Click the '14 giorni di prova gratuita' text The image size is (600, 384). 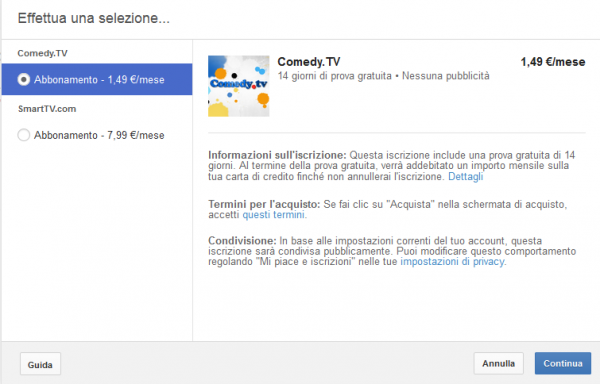point(334,76)
